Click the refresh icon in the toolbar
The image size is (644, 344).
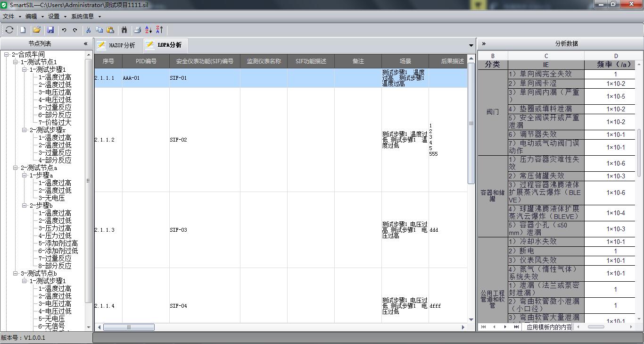pos(9,30)
